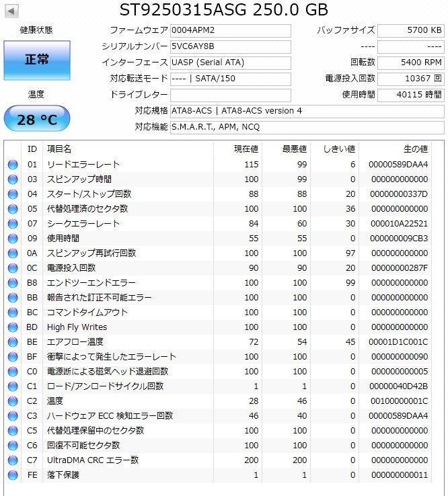The image size is (448, 496).
Task: Click the status icon for エアフロー温度 row
Action: [13, 342]
